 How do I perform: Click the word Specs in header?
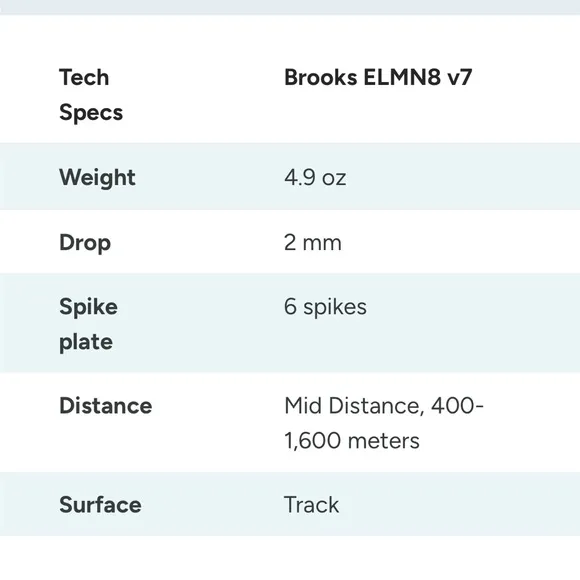click(x=91, y=112)
